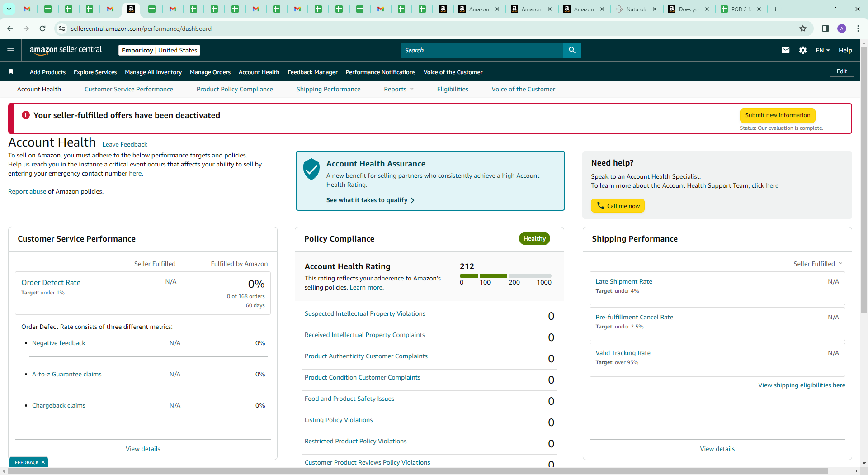Click Submit new information button

coord(778,115)
